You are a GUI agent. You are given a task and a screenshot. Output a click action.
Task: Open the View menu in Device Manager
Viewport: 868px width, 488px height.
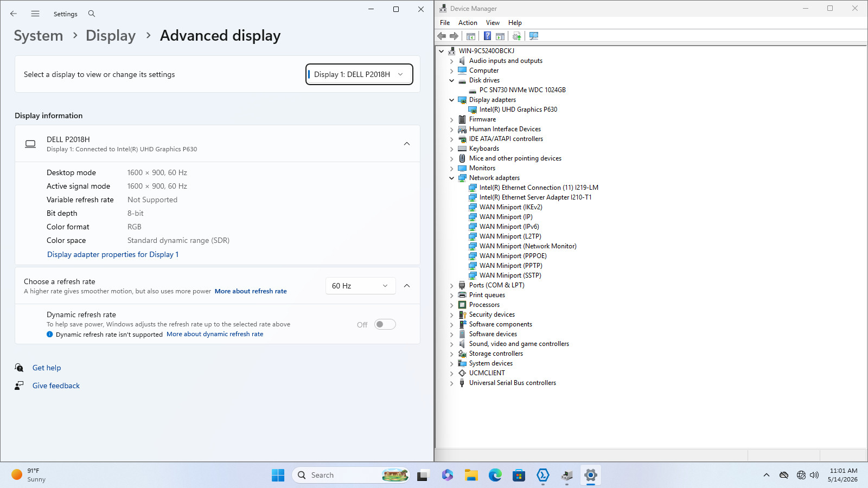(493, 23)
